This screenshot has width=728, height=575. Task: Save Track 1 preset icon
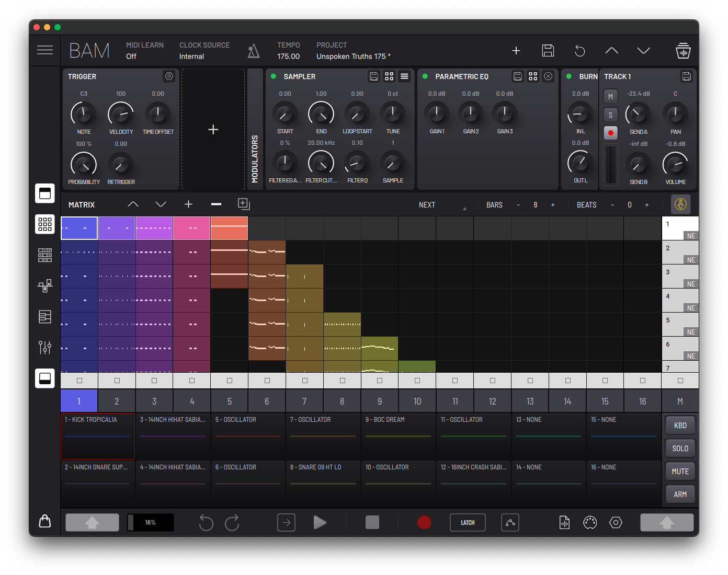[687, 76]
